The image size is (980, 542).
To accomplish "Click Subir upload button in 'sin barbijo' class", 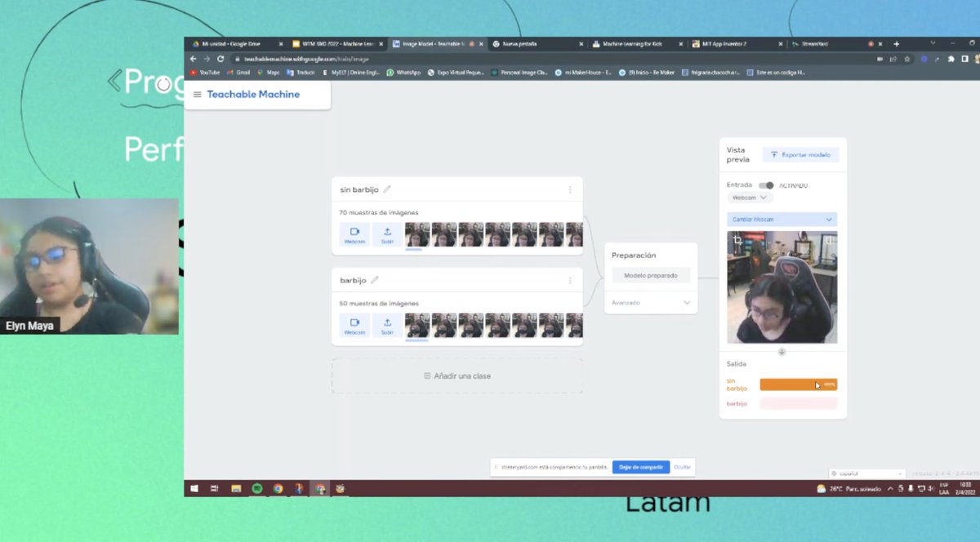I will (387, 234).
